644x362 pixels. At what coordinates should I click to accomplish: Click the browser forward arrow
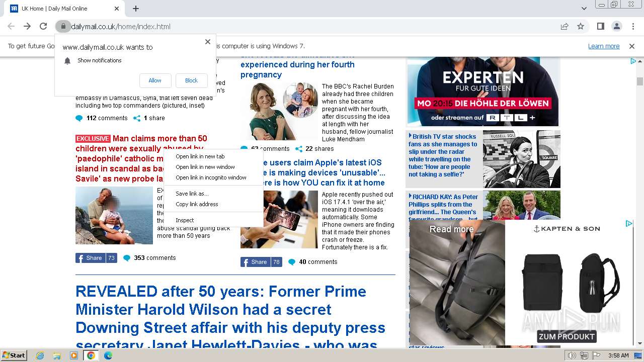coord(27,26)
